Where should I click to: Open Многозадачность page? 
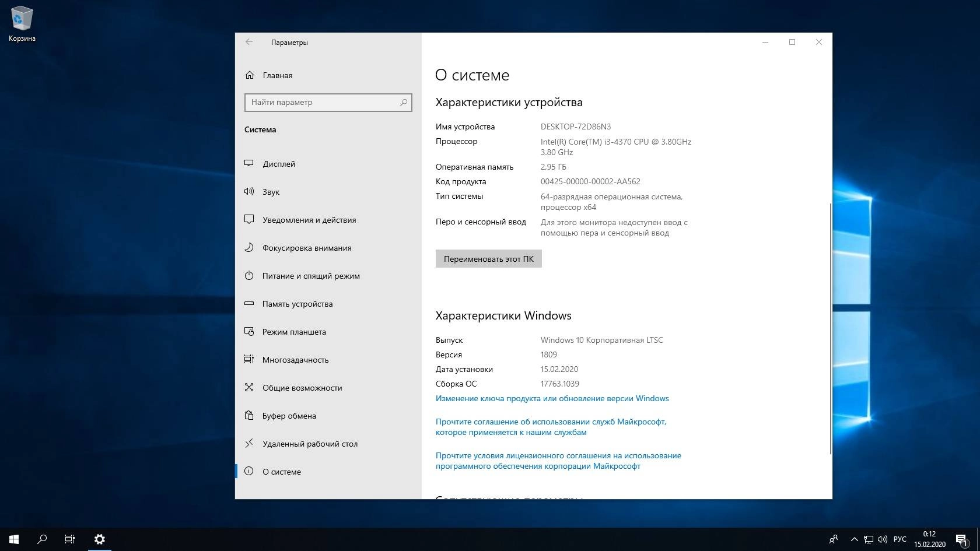coord(328,360)
